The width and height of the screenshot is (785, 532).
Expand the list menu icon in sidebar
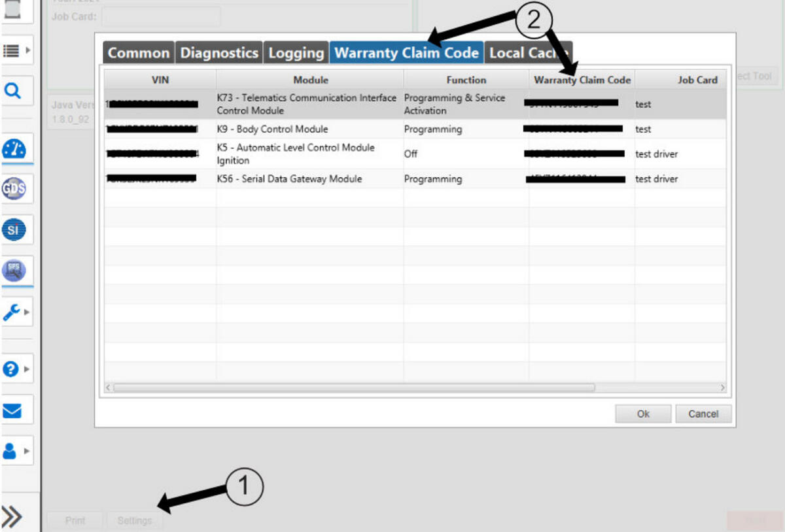point(14,50)
